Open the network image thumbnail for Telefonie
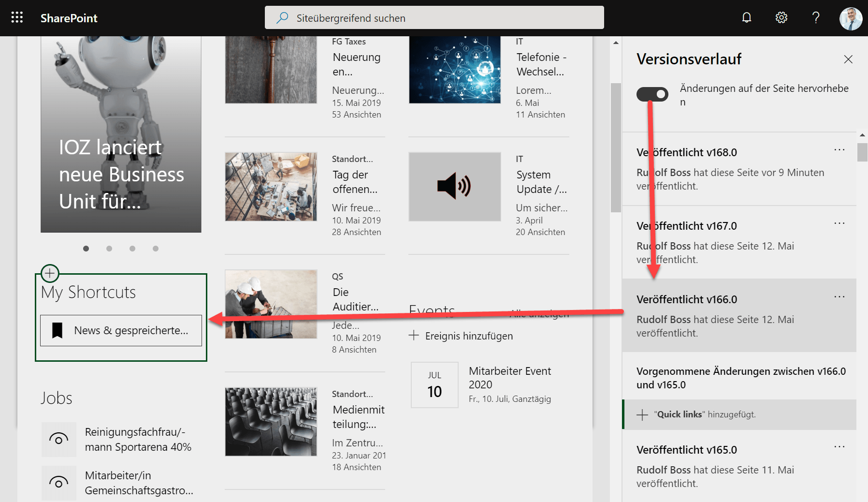Image resolution: width=868 pixels, height=502 pixels. tap(455, 70)
